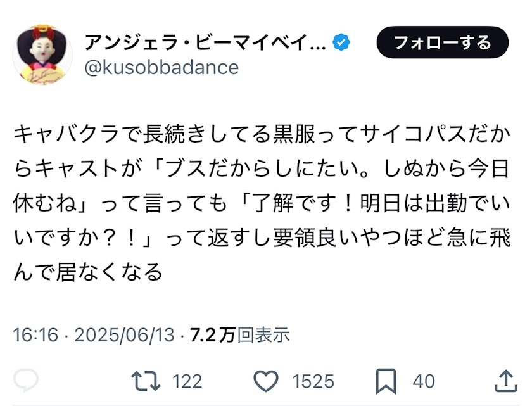
Task: Click the 回表示 label
Action: point(263,335)
